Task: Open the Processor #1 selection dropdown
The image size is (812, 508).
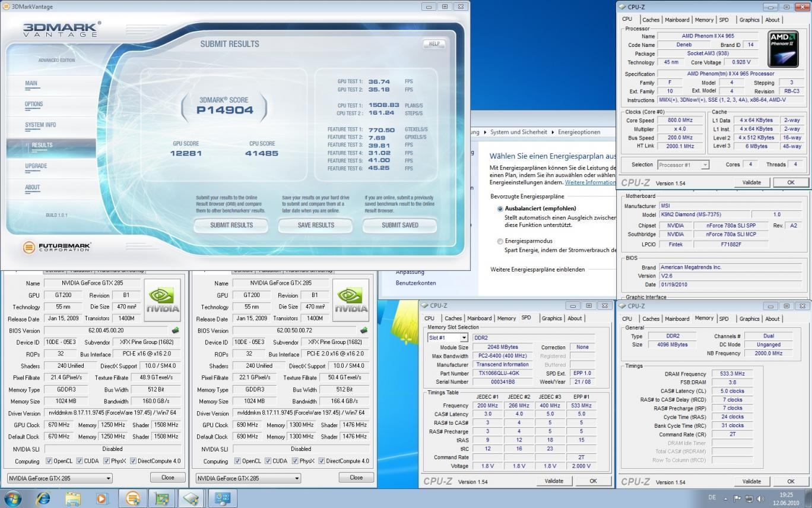Action: (683, 165)
